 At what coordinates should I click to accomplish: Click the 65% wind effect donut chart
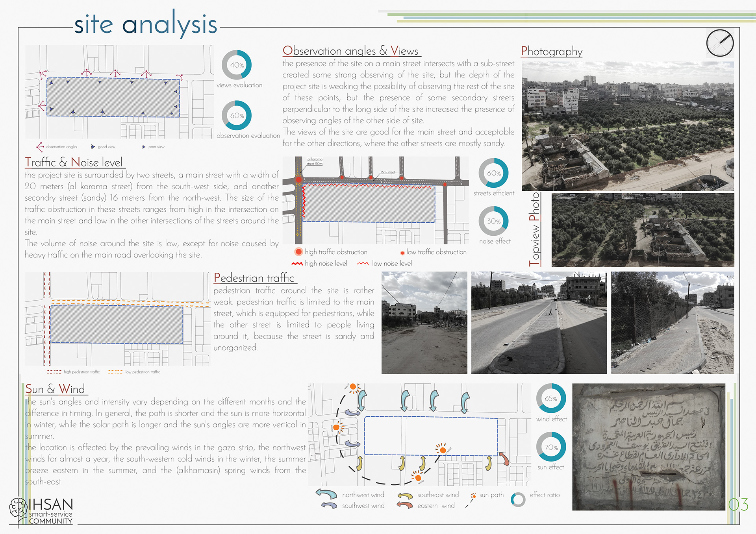[x=551, y=398]
